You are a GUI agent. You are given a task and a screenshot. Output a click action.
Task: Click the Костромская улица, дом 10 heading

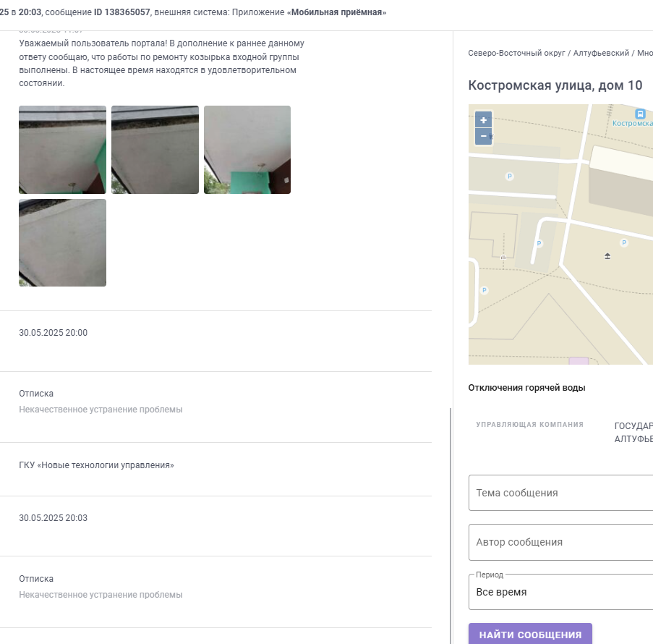click(x=555, y=85)
